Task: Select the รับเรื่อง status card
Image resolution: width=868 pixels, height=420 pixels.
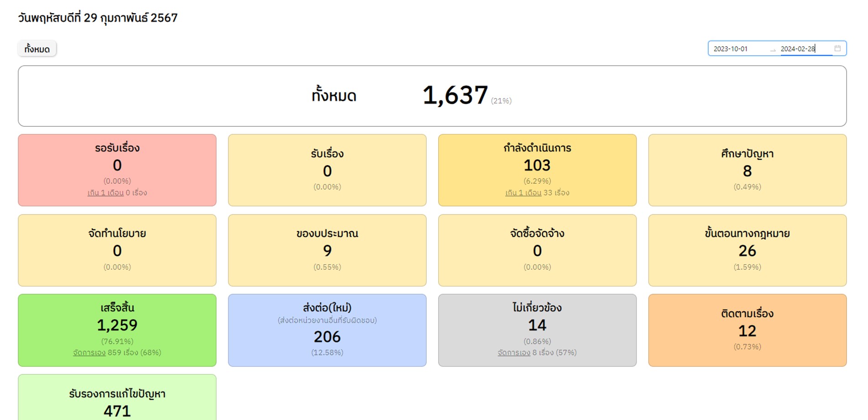Action: [327, 170]
